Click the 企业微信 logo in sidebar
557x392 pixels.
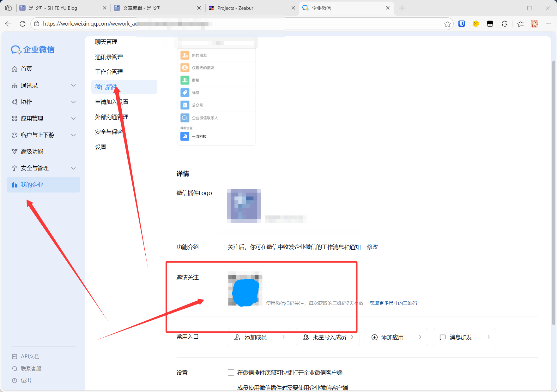pos(33,50)
